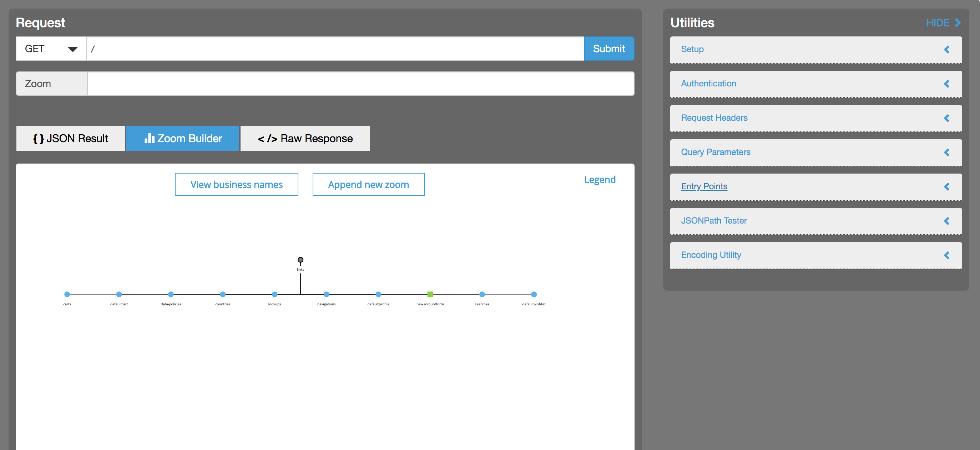The height and width of the screenshot is (450, 980).
Task: Switch to the JSON Result tab
Action: point(70,138)
